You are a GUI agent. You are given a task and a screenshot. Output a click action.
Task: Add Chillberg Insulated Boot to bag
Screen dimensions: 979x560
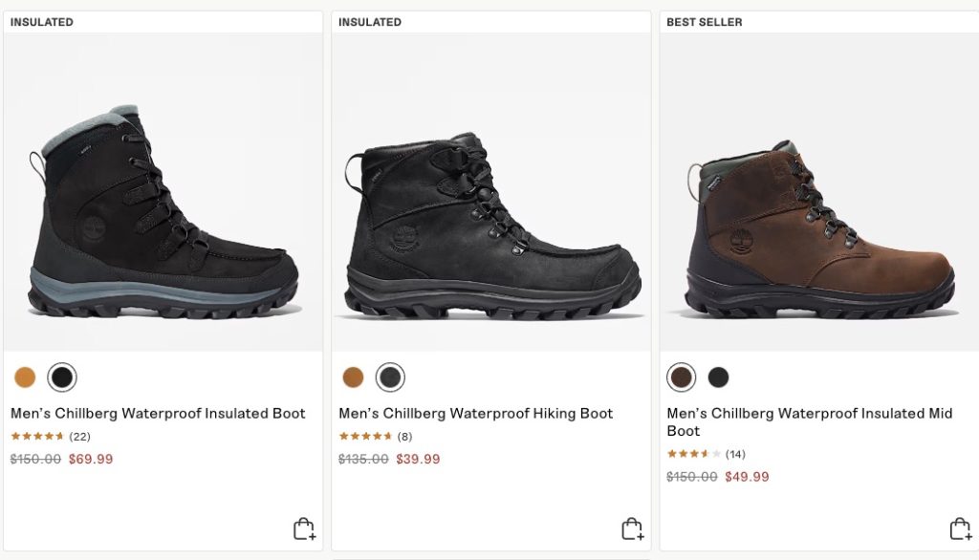coord(304,528)
